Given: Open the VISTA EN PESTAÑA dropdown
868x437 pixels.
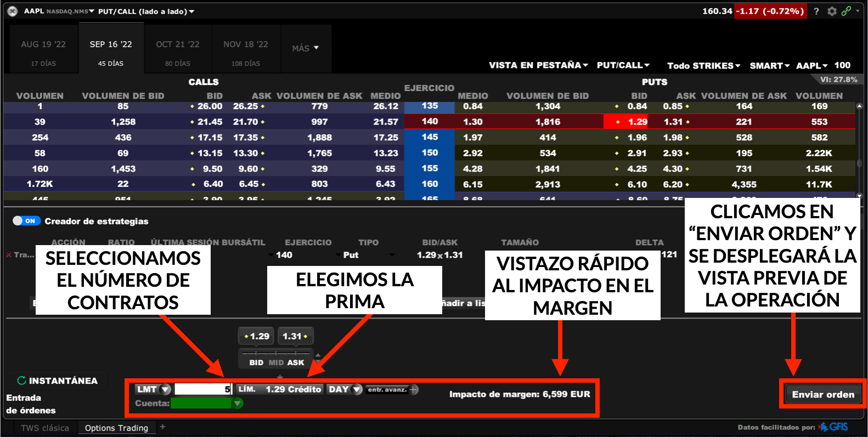Looking at the screenshot, I should click(x=538, y=65).
